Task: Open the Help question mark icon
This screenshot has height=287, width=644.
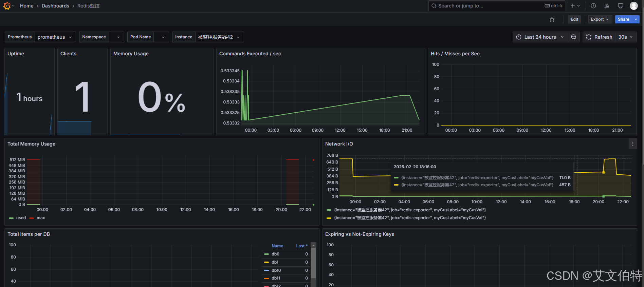Action: [x=593, y=6]
